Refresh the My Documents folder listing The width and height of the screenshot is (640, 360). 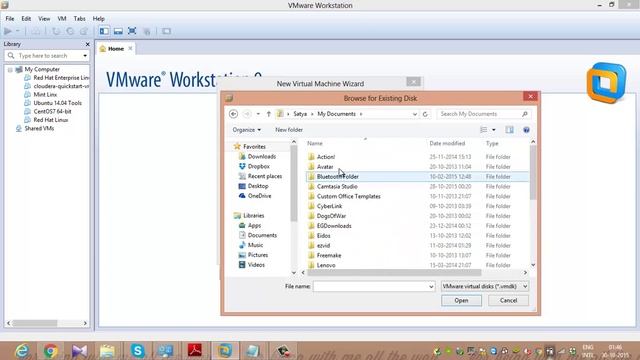425,114
